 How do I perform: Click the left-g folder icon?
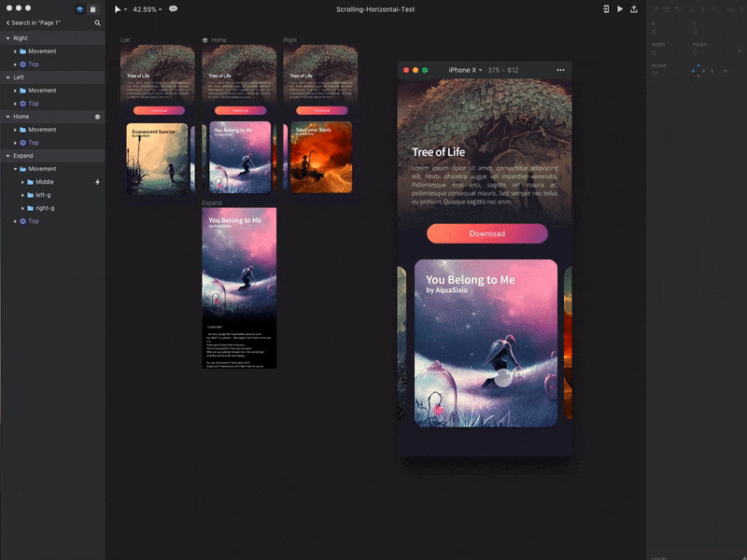pyautogui.click(x=31, y=195)
